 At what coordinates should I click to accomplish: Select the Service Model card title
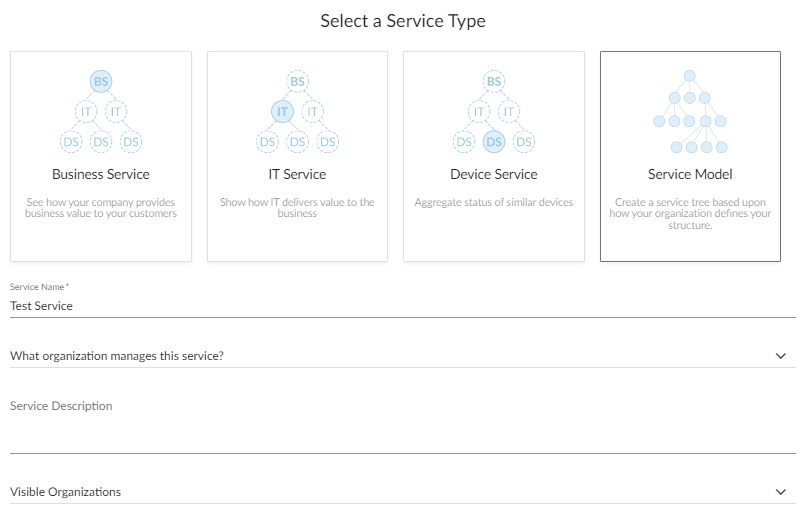pos(690,174)
